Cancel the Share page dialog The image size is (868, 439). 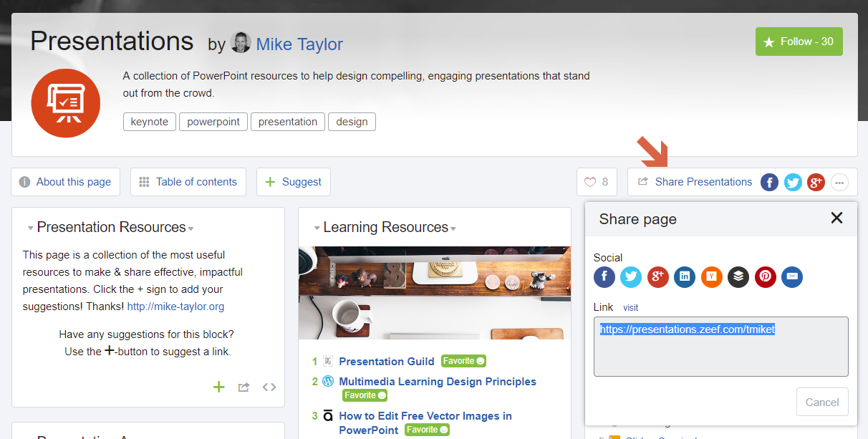click(x=821, y=402)
